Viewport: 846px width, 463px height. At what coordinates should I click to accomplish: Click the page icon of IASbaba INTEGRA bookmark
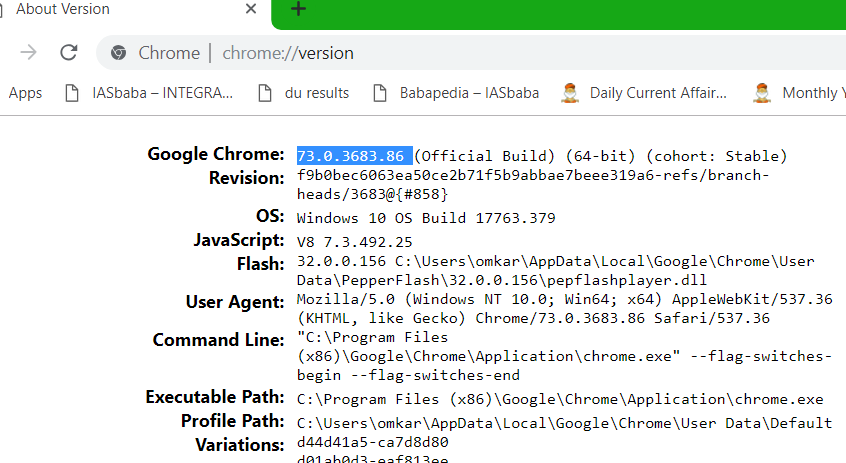(72, 93)
